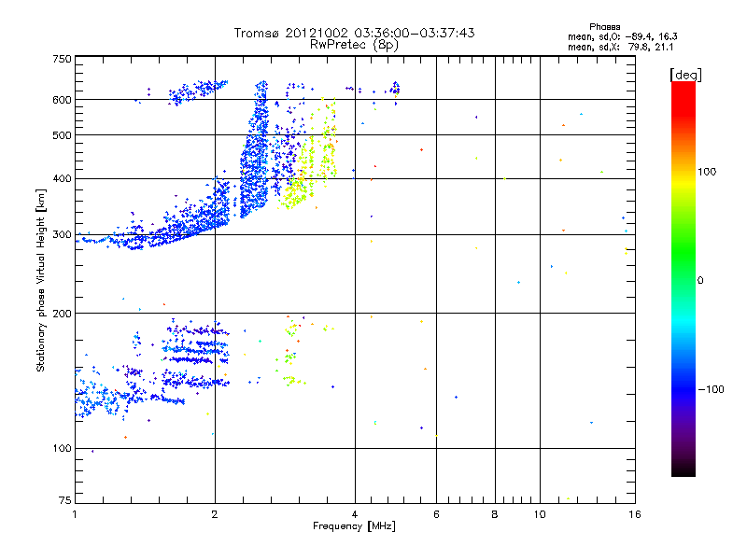Click the colorbar label '0'

click(699, 281)
